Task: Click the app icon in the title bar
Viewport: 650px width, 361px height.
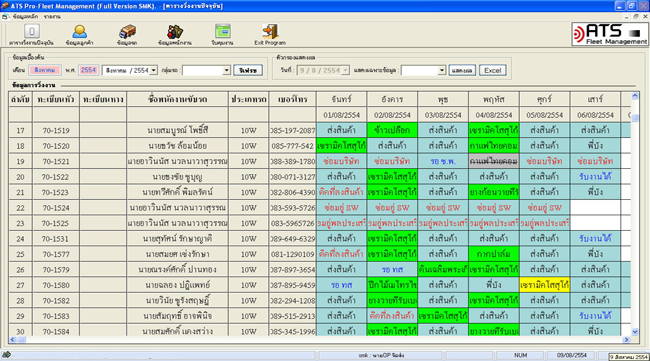Action: tap(5, 6)
